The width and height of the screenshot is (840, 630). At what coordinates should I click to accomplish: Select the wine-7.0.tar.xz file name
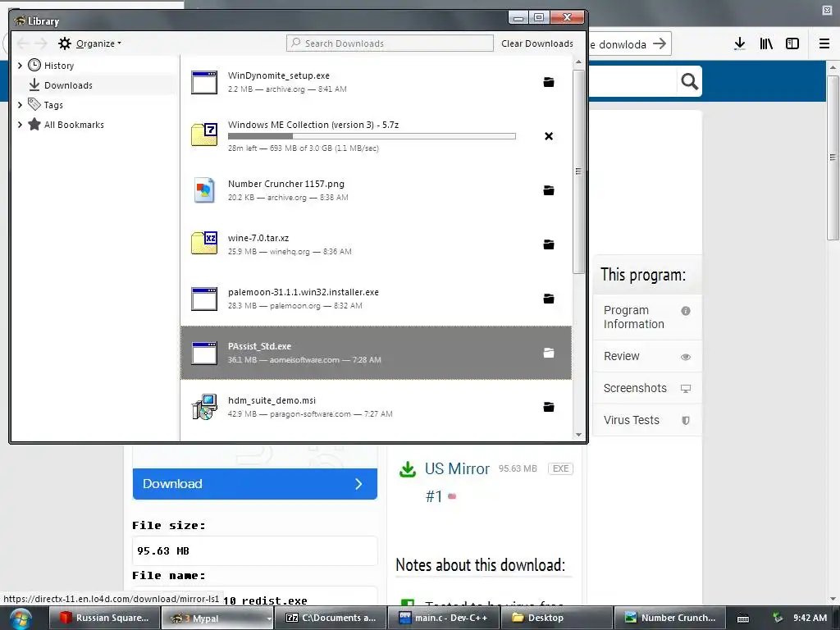click(258, 238)
